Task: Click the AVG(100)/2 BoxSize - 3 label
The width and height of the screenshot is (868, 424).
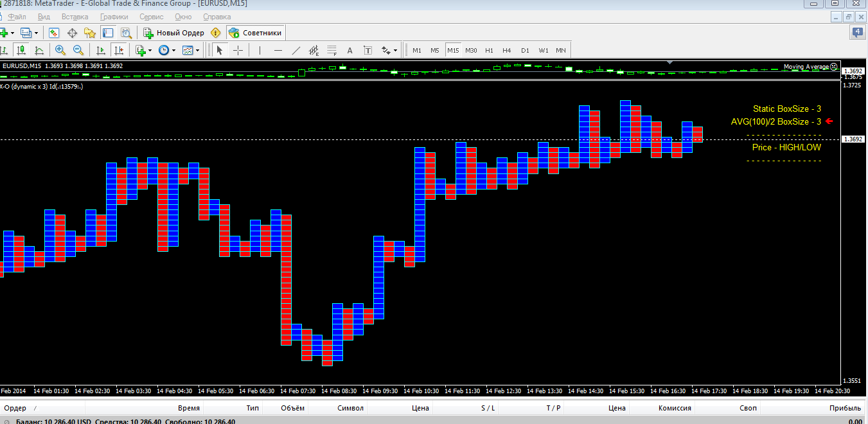Action: (776, 121)
